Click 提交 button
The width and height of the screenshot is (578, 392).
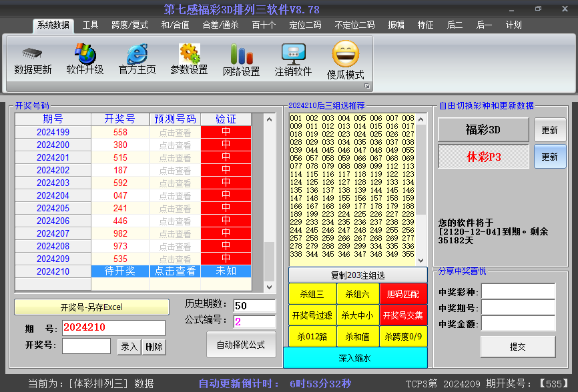tap(517, 347)
